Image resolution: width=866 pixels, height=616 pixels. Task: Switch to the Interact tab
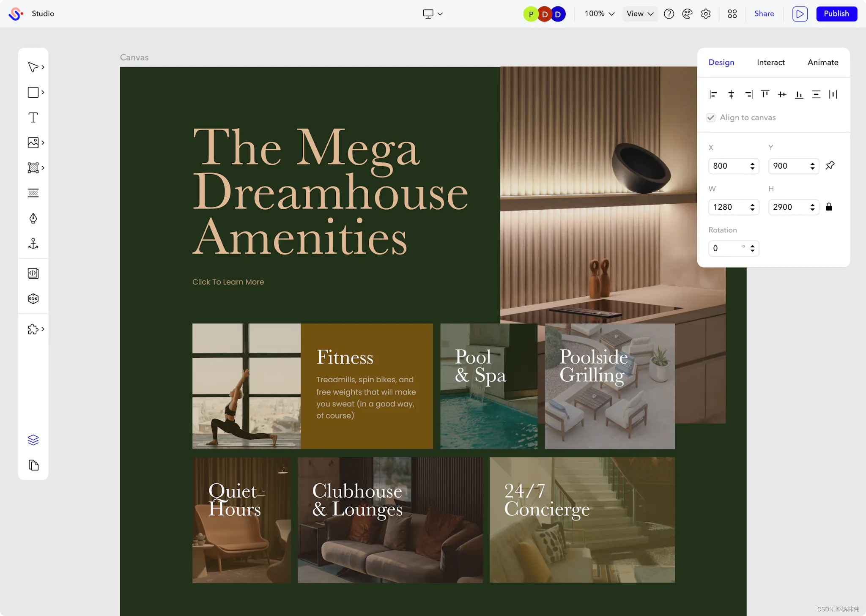coord(770,63)
